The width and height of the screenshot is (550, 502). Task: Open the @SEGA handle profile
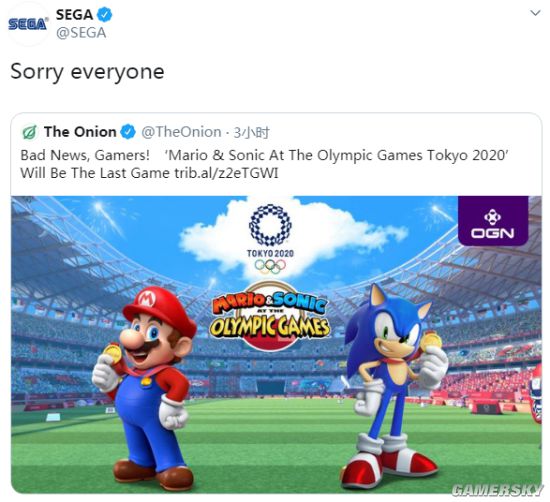pyautogui.click(x=81, y=33)
